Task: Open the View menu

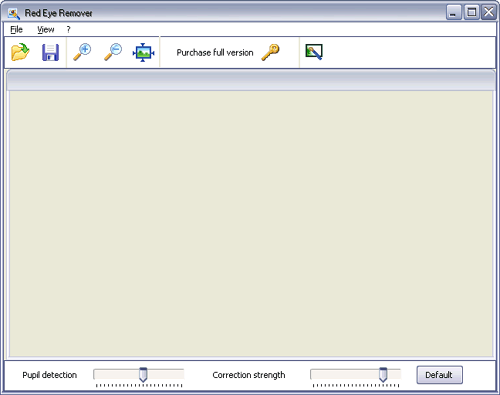Action: tap(45, 30)
